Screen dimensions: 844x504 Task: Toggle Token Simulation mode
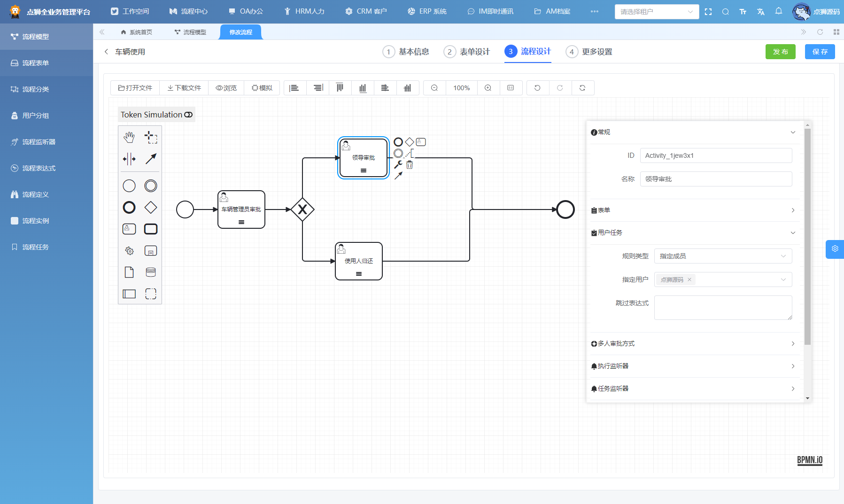(156, 115)
